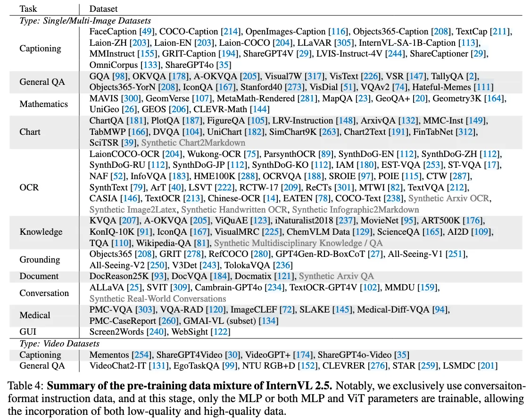Click the FaceCaption citation [49]
Screen dimensions: 531x420
point(146,32)
